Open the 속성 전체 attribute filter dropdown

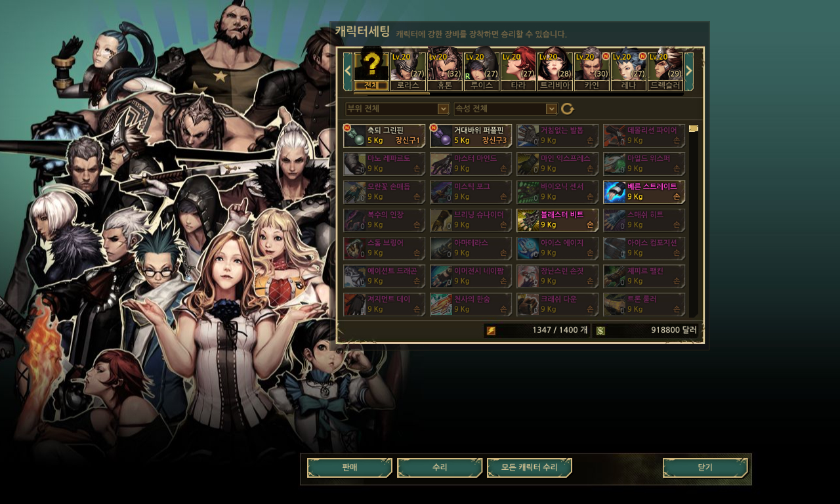[x=506, y=109]
